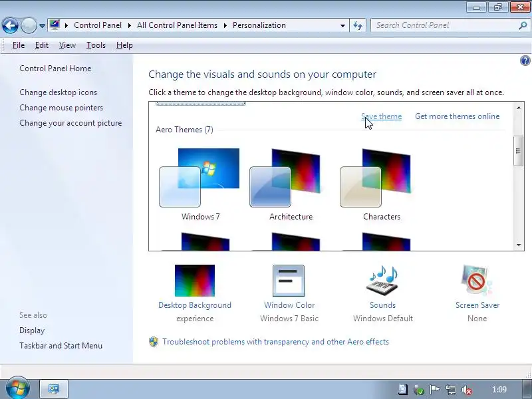Expand arrow after All Control Panel Items
The image size is (532, 399).
(x=225, y=25)
